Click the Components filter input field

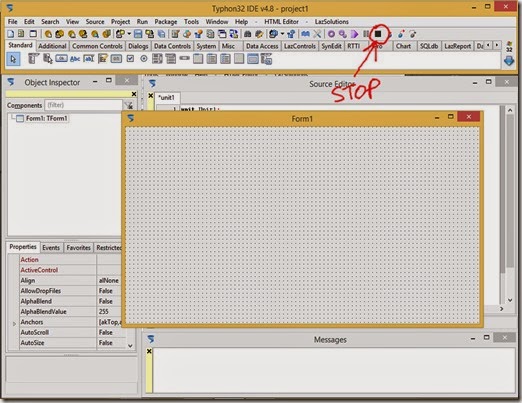[83, 105]
